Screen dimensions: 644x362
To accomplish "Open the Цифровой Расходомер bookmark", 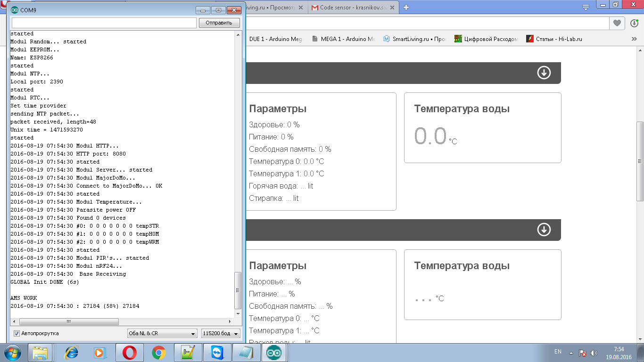I will (x=486, y=39).
